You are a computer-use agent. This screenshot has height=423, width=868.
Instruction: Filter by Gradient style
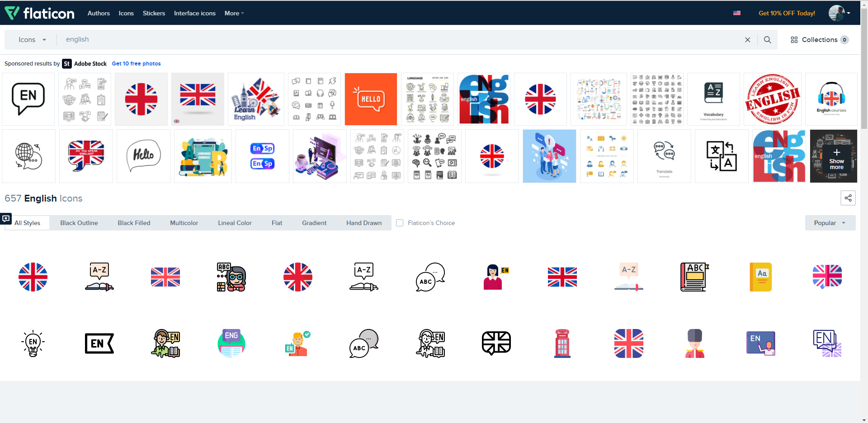(x=314, y=223)
